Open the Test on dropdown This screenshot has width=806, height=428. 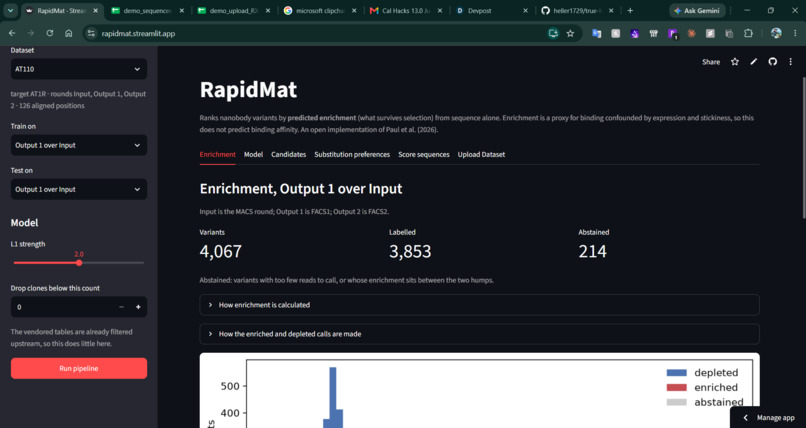coord(79,189)
